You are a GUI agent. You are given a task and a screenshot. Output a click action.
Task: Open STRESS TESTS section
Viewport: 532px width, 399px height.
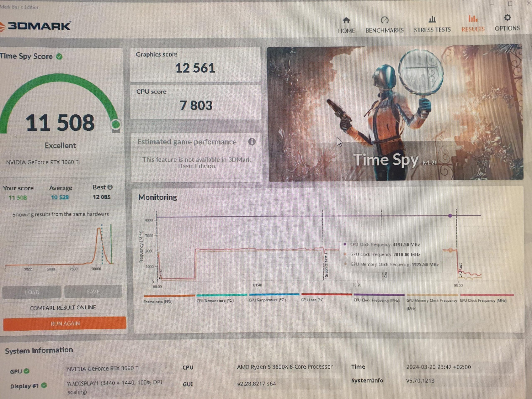coord(432,30)
